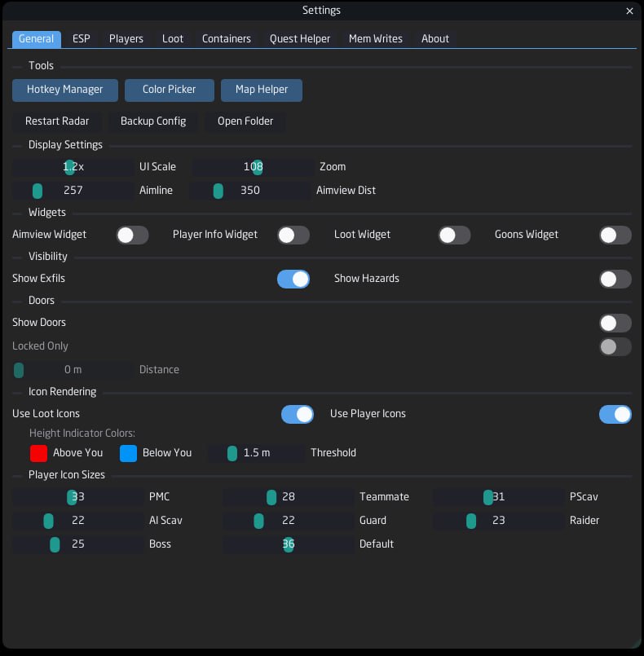
Task: Open the Map Helper
Action: click(262, 90)
